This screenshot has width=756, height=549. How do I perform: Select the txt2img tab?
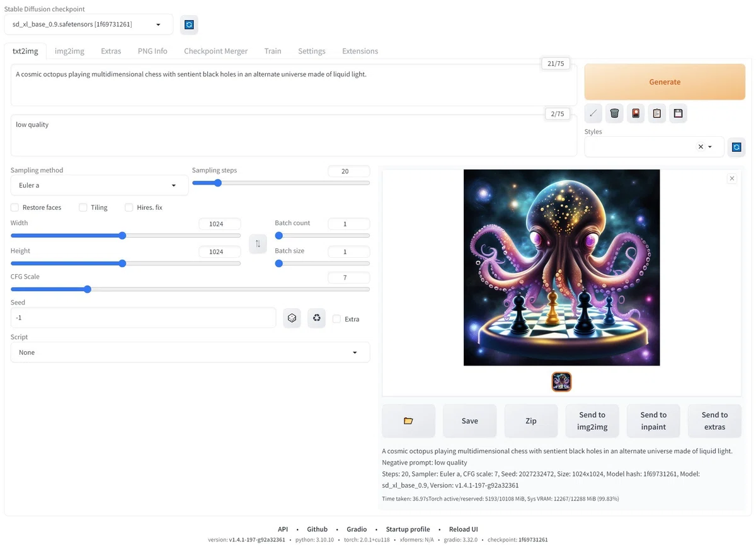(25, 51)
